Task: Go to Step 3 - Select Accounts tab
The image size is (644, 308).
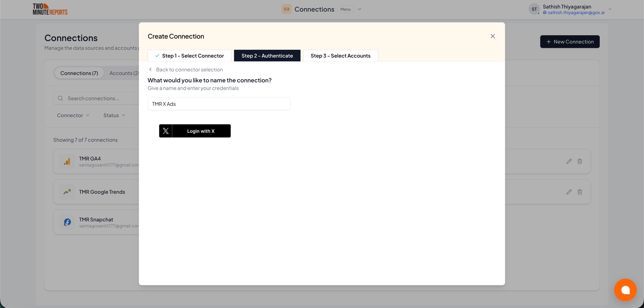Action: tap(340, 56)
